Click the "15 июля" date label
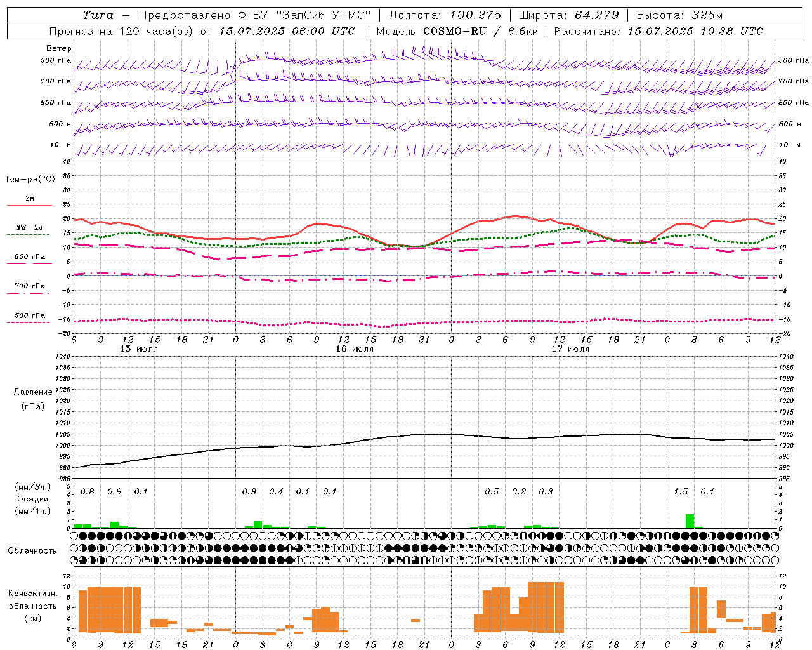This screenshot has width=812, height=650. point(139,349)
